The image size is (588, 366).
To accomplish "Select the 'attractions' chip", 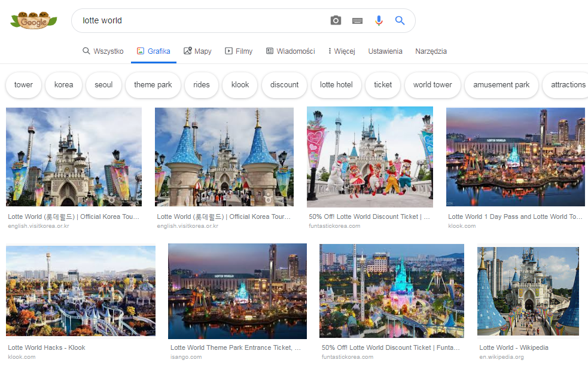I will click(566, 85).
